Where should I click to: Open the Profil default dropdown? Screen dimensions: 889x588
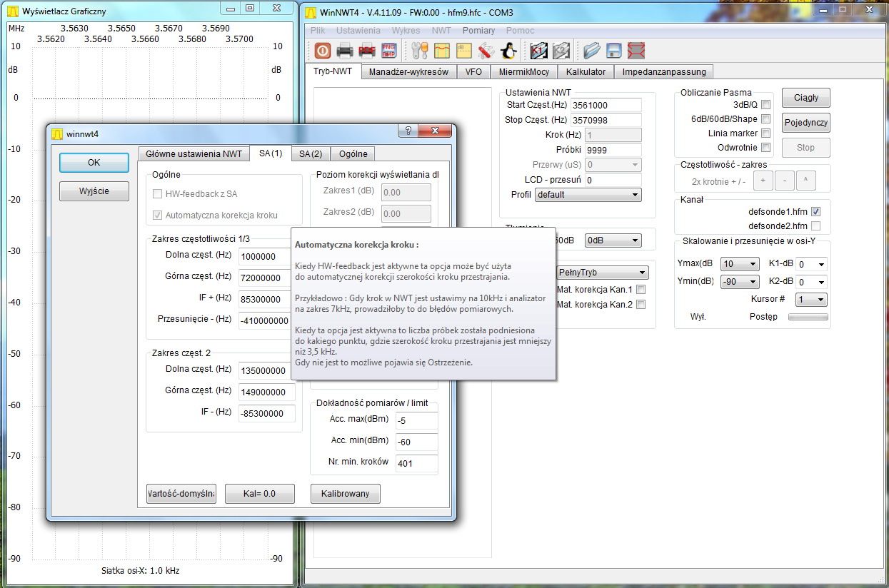click(x=588, y=195)
